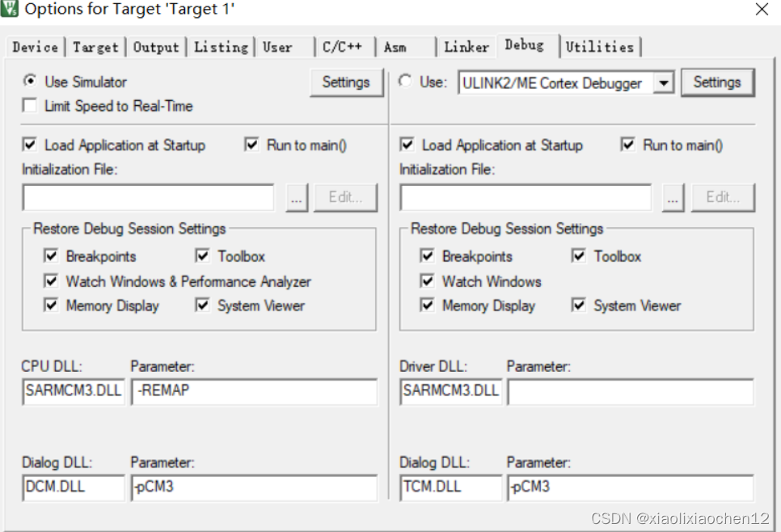Select the Use ULINK2/ME debugger radio button

(x=405, y=81)
